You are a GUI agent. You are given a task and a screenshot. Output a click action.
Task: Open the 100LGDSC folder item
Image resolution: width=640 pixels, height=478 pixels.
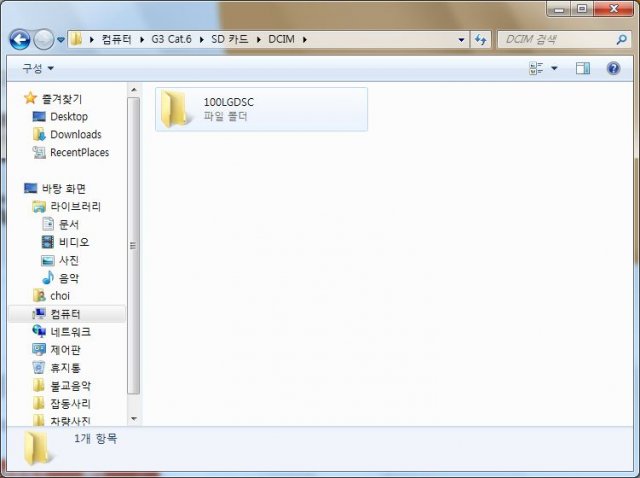click(x=261, y=109)
